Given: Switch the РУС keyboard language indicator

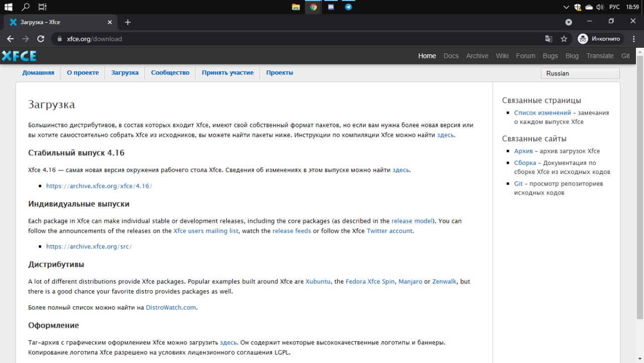Looking at the screenshot, I should (614, 7).
